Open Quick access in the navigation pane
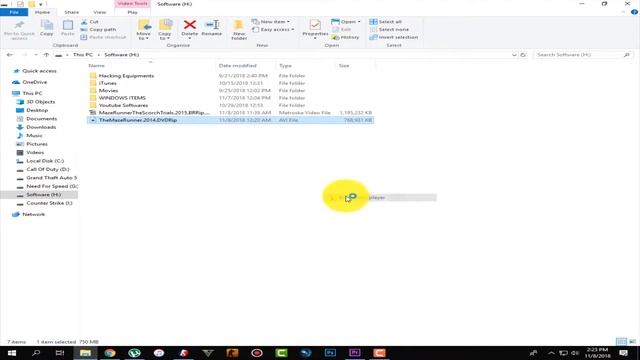This screenshot has height=360, width=640. tap(39, 71)
